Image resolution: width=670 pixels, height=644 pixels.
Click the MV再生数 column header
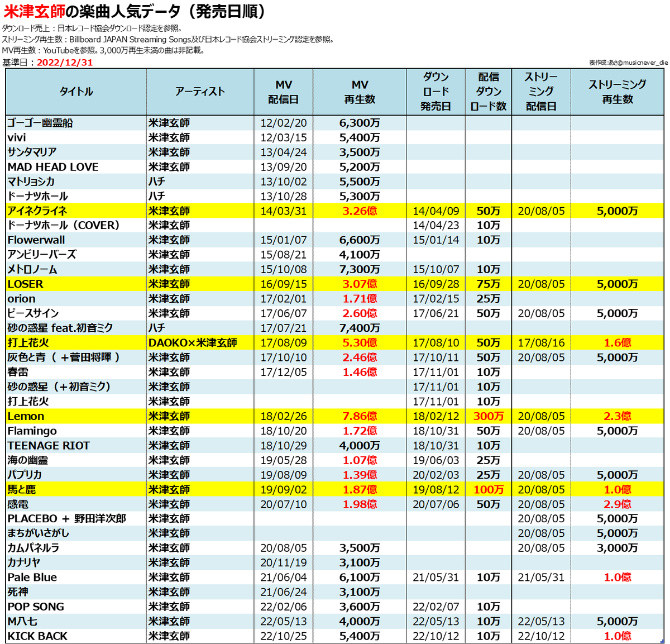point(360,91)
